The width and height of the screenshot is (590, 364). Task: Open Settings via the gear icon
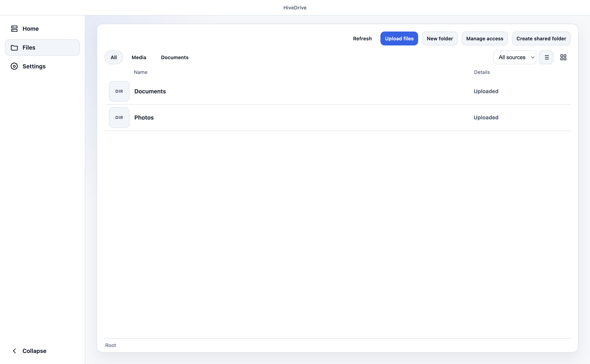pyautogui.click(x=14, y=66)
